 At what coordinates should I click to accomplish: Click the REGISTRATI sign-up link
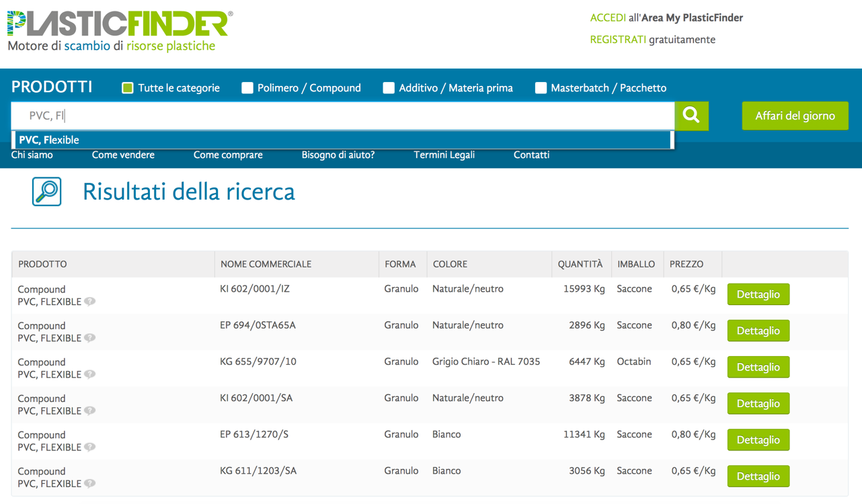click(x=618, y=40)
